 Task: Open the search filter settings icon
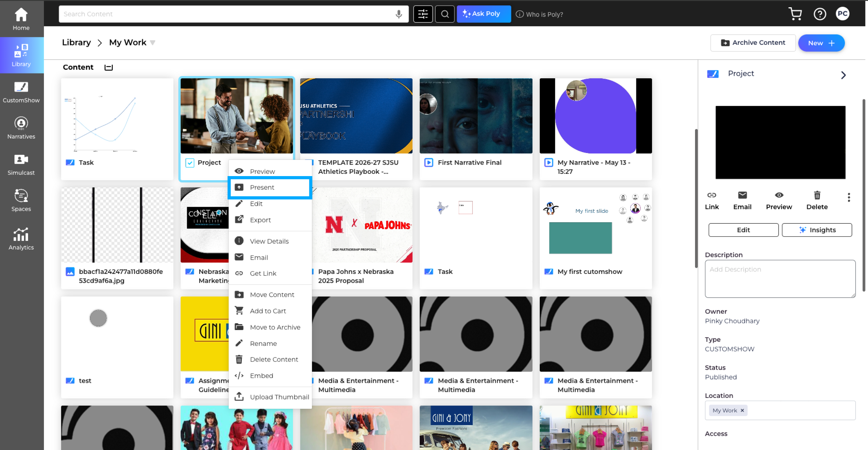pos(423,14)
